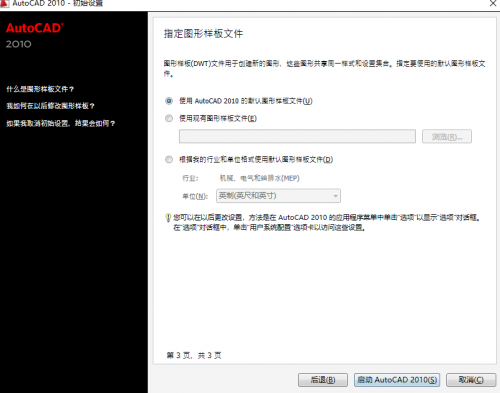Select the use existing template file radio option
Image resolution: width=500 pixels, height=393 pixels.
tap(169, 118)
